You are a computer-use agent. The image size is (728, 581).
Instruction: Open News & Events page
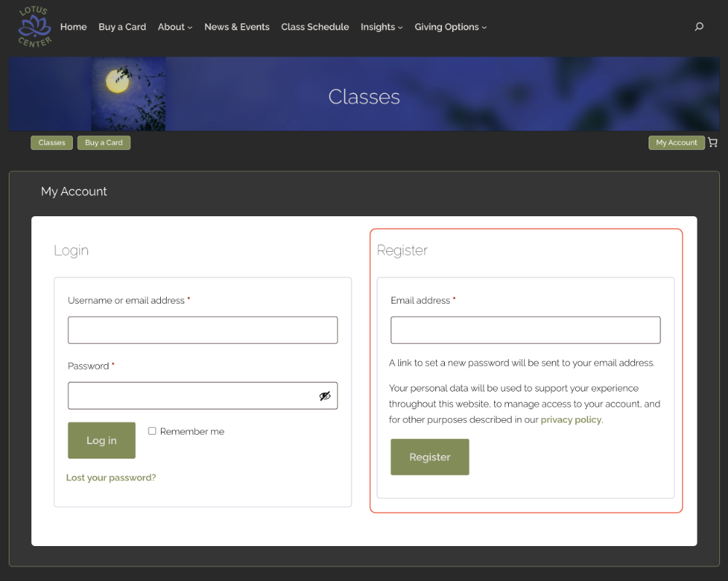(237, 27)
